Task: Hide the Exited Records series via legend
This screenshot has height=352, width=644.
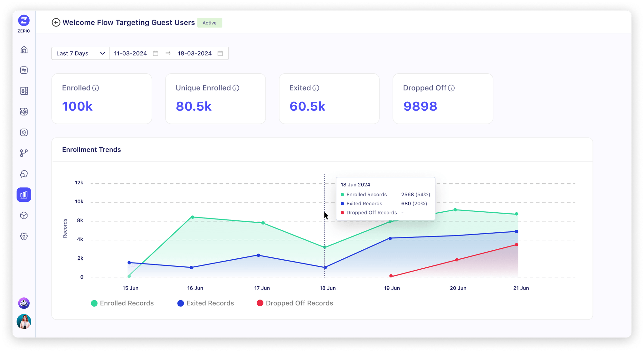Action: pyautogui.click(x=206, y=303)
